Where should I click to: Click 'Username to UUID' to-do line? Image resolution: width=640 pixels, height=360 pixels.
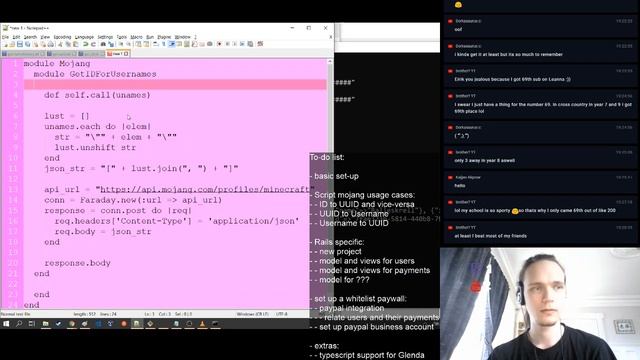(354, 223)
